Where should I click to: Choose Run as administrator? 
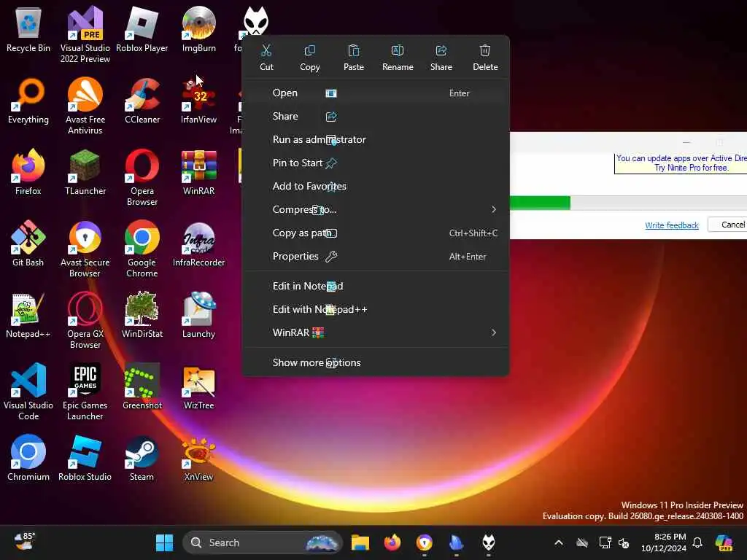pyautogui.click(x=376, y=139)
